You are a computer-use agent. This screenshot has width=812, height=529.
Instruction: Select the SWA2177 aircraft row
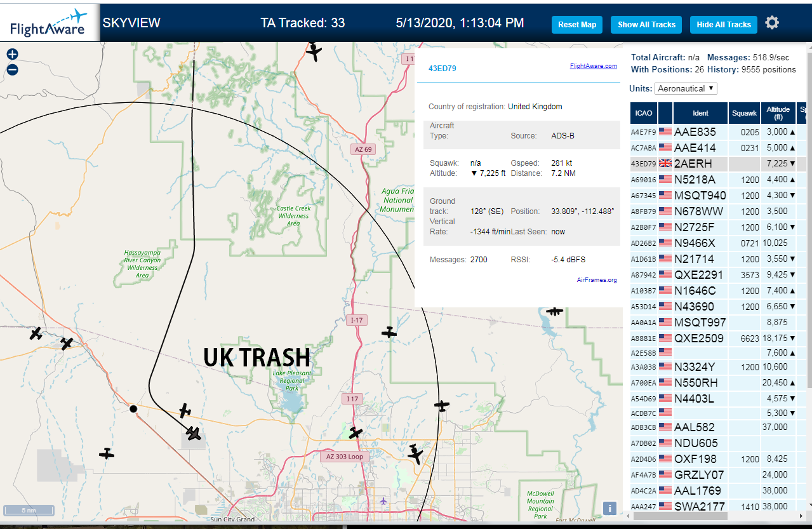pos(718,506)
